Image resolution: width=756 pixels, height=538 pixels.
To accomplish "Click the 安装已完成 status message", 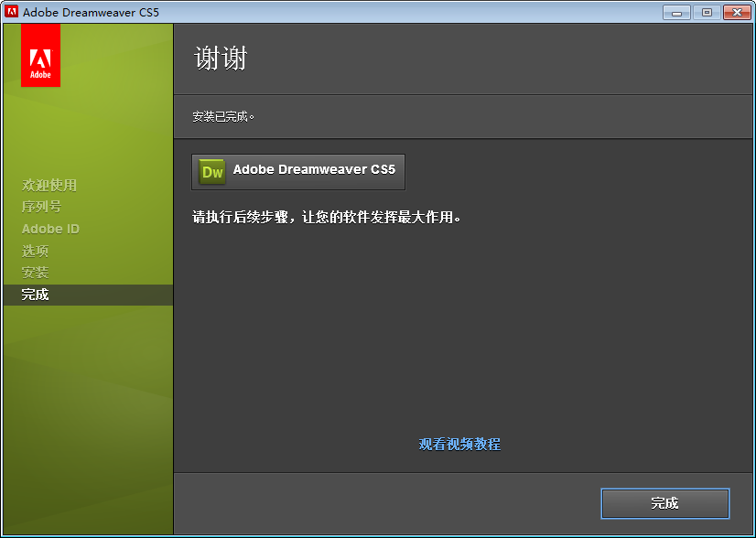I will [223, 117].
